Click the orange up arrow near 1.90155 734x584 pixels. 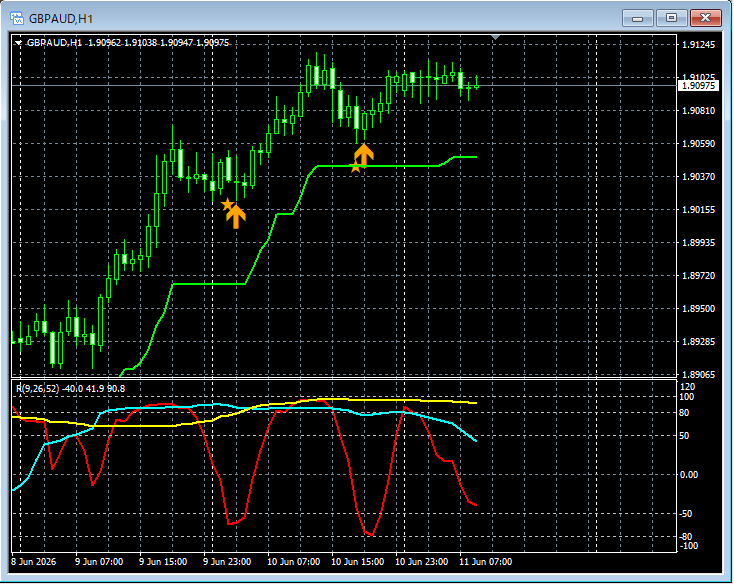[236, 217]
